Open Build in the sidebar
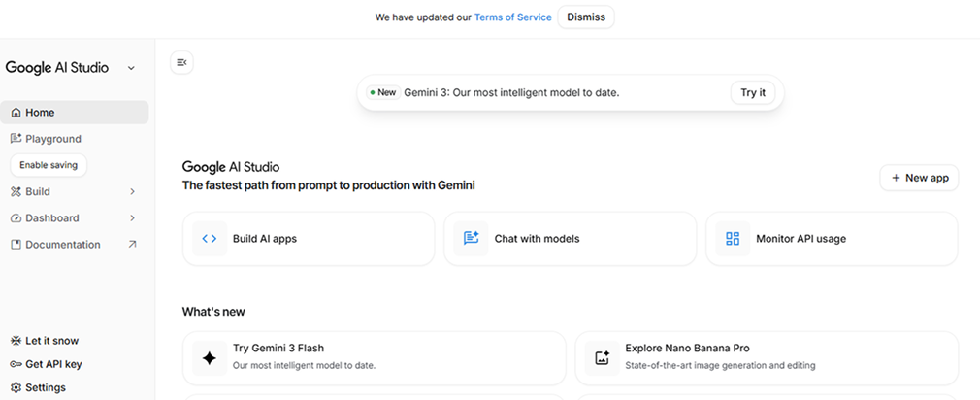Viewport: 980px width, 400px height. 75,192
